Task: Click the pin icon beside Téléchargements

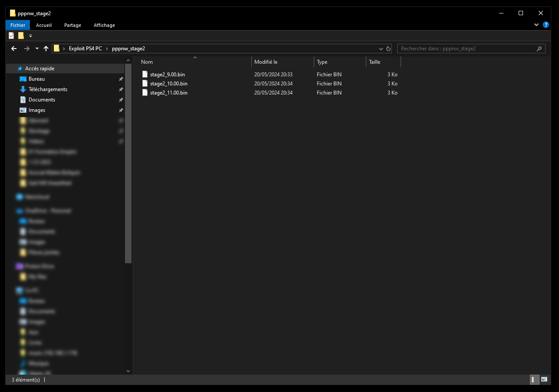Action: pyautogui.click(x=121, y=89)
